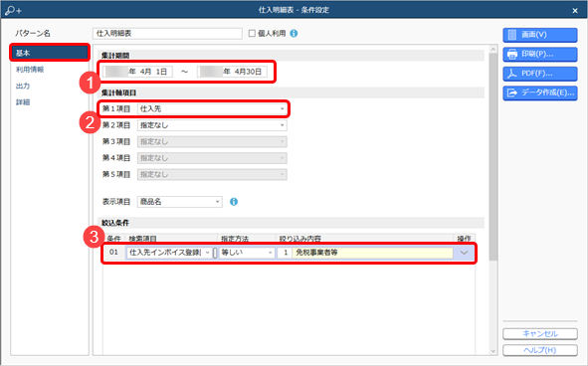
Task: Click the 印刷(P)... button
Action: click(540, 55)
